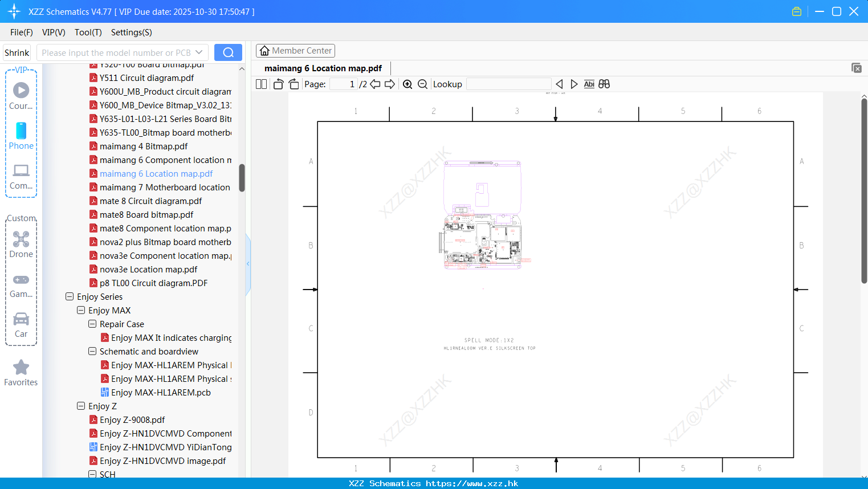This screenshot has width=868, height=489.
Task: Click the board layout thumbnail in PDF
Action: 483,215
